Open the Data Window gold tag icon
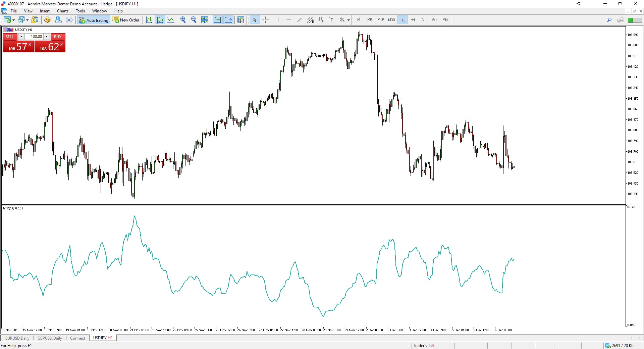This screenshot has height=349, width=644. pos(47,20)
